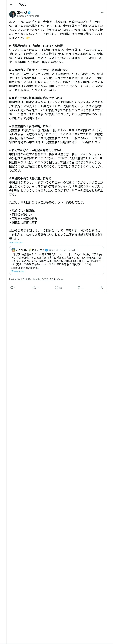Click 正木伸城 display name
Viewport: 113px width, 644px height.
[x=22, y=13]
